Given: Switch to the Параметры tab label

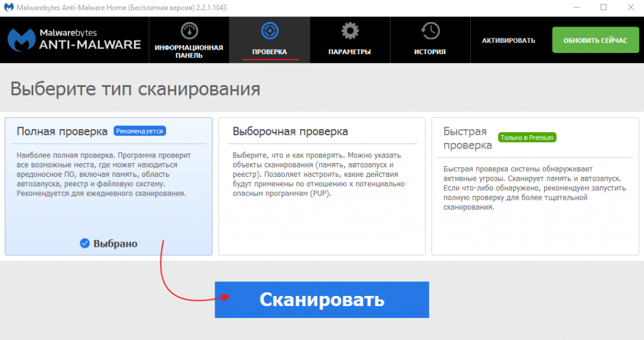Looking at the screenshot, I should tap(350, 52).
